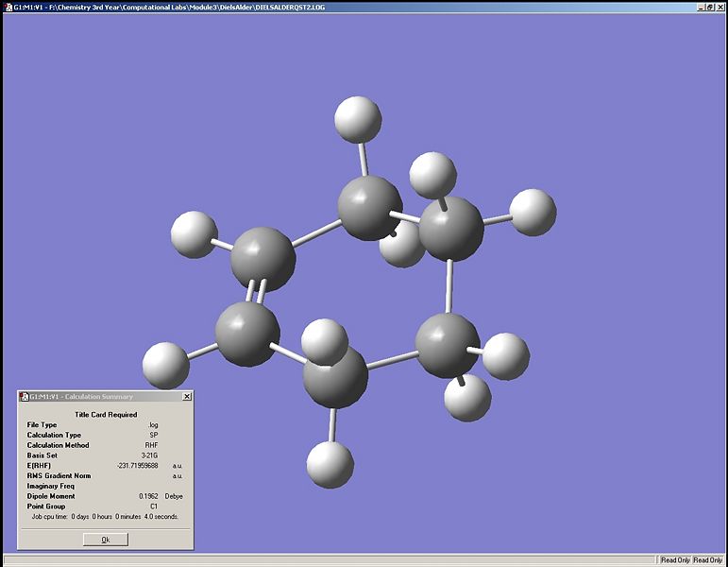
Task: Click the Ok button in Calculation Summary
Action: click(x=105, y=540)
